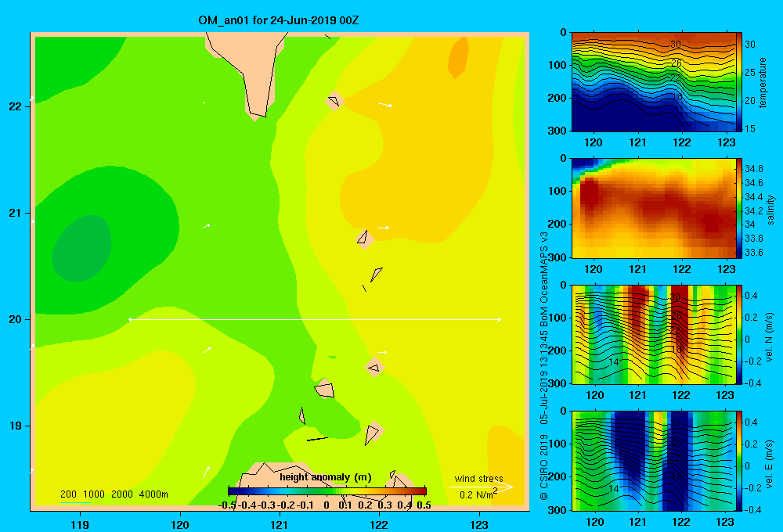Click the 14 contour label in vel. N panel

(614, 361)
